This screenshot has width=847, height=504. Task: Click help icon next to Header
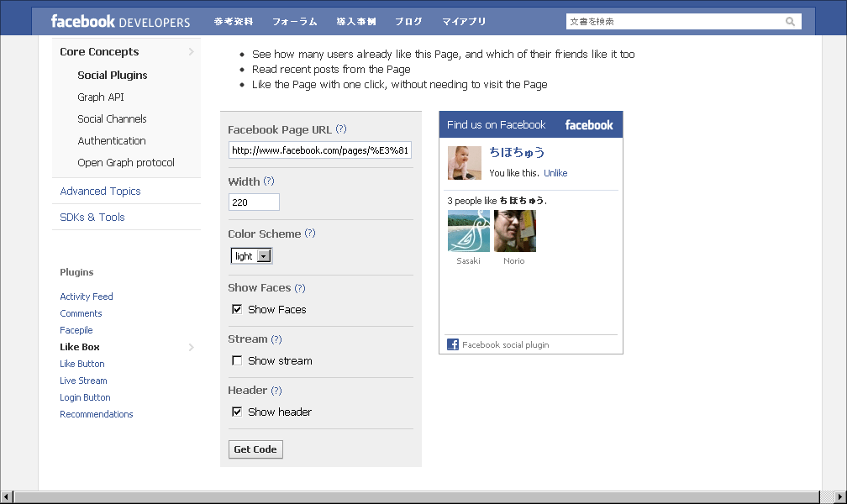click(276, 391)
